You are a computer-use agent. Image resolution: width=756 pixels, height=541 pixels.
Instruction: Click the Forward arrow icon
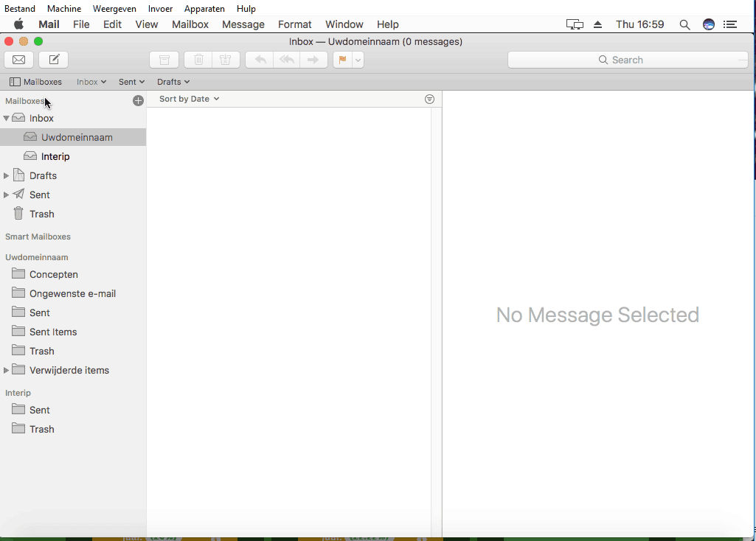pyautogui.click(x=313, y=60)
